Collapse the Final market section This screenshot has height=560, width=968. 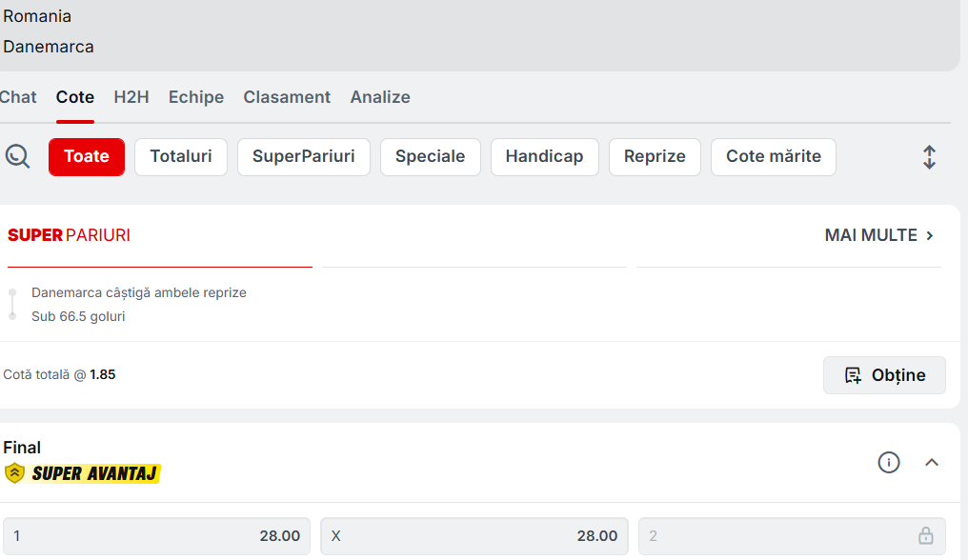[932, 463]
